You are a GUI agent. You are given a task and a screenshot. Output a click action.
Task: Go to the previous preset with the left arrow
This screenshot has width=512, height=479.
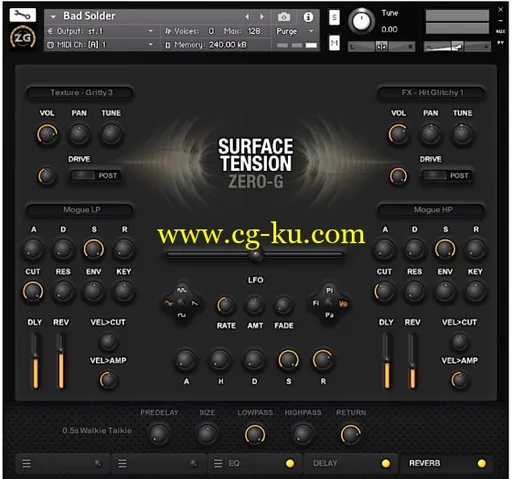247,16
